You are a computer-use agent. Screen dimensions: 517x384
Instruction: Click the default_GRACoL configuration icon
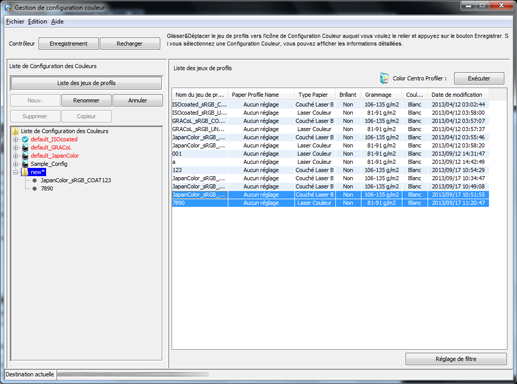[x=25, y=148]
